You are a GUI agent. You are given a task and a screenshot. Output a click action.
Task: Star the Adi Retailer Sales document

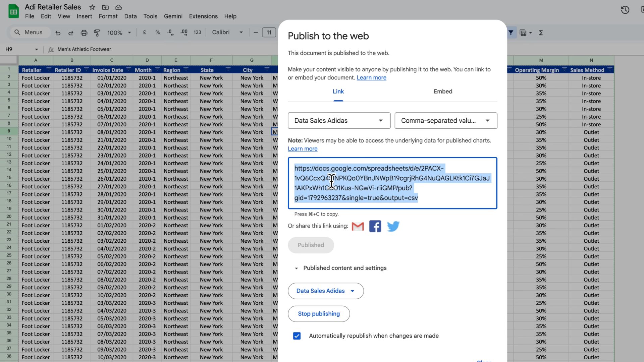(x=92, y=7)
